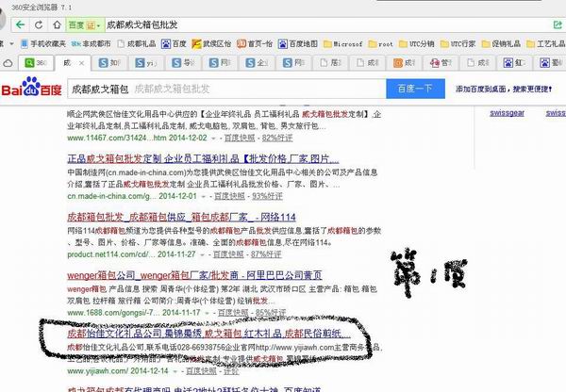The image size is (566, 392).
Task: Open the 百度 paw bookmark
Action: [174, 44]
